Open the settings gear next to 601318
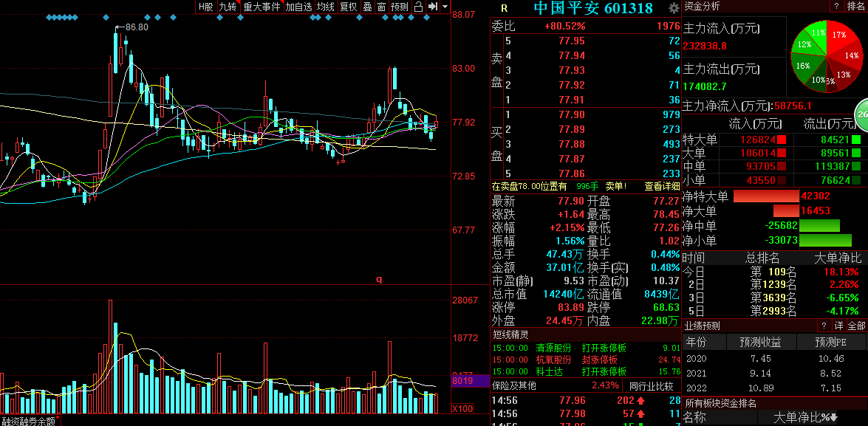 click(673, 7)
